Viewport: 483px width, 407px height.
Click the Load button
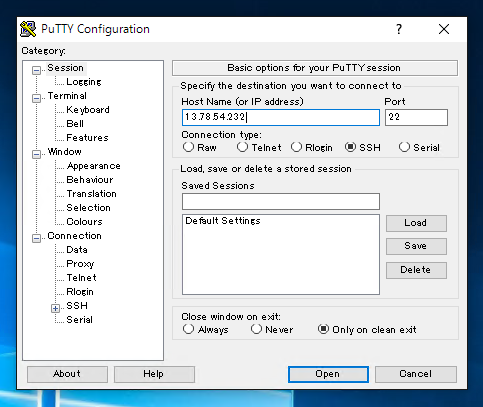point(416,223)
